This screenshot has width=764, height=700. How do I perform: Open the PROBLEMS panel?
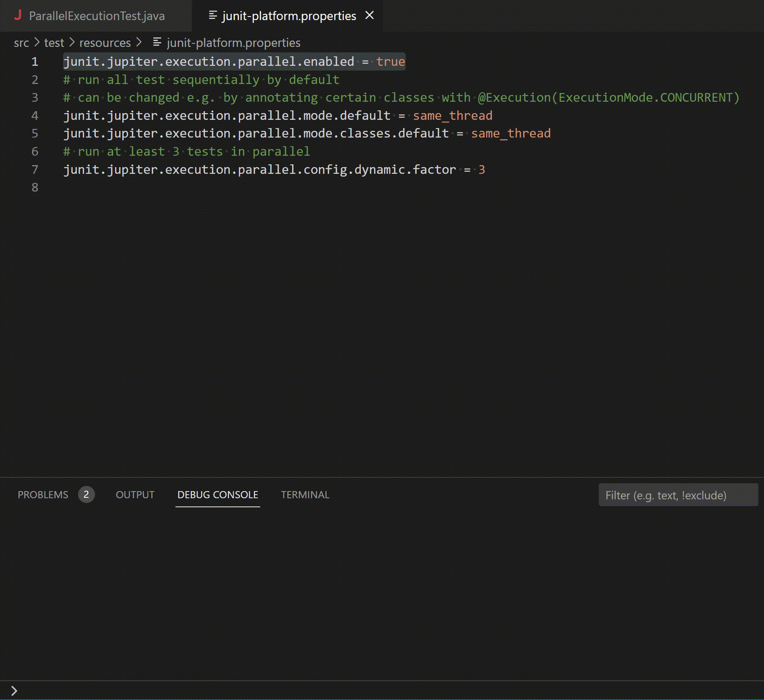(x=43, y=495)
